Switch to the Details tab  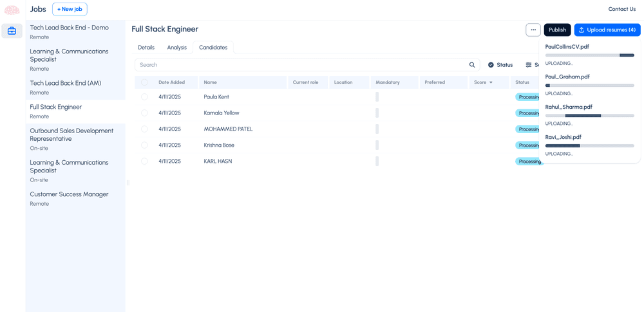point(146,48)
